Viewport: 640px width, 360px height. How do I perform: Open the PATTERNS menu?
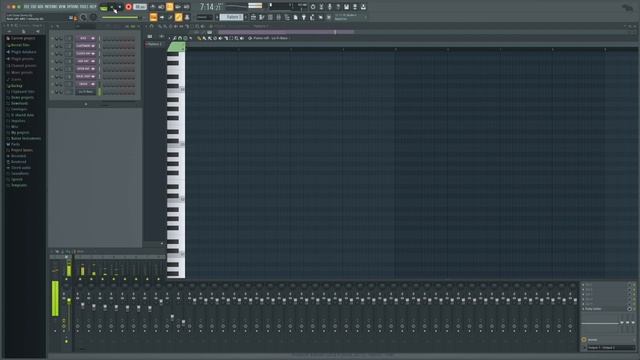click(x=51, y=7)
